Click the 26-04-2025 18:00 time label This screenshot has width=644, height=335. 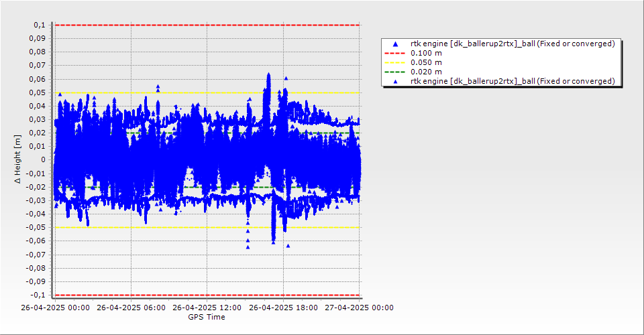283,308
